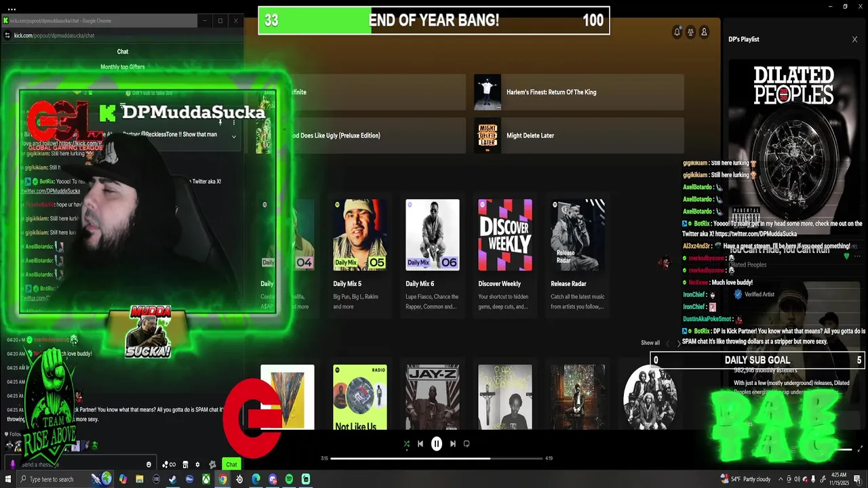
Task: Open the system tray speaker volume icon
Action: coord(797,479)
